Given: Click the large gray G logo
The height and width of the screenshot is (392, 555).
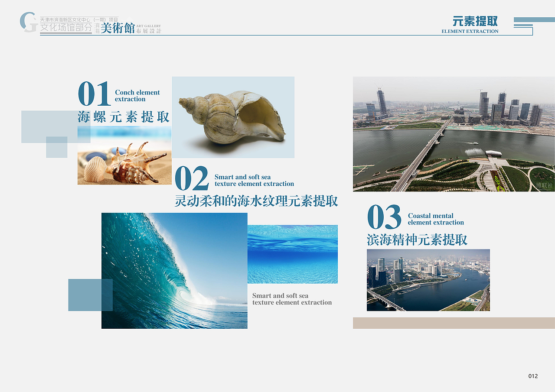Looking at the screenshot, I should [29, 22].
